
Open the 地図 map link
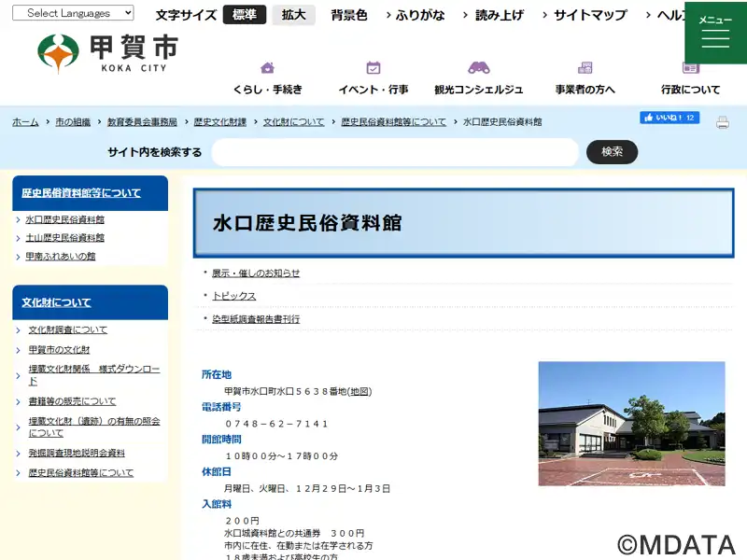(x=359, y=391)
